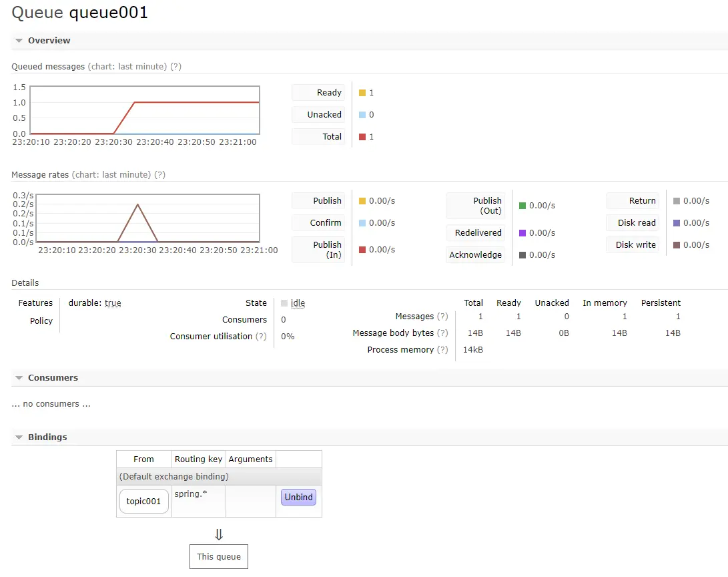Toggle the Publish (Out) rate series

coord(475,205)
